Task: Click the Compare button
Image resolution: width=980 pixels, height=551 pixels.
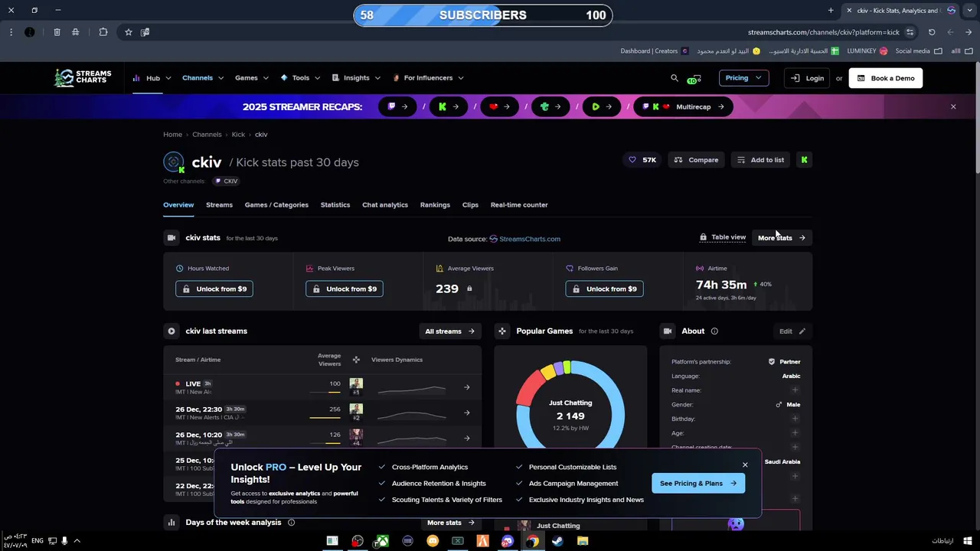Action: pyautogui.click(x=697, y=160)
